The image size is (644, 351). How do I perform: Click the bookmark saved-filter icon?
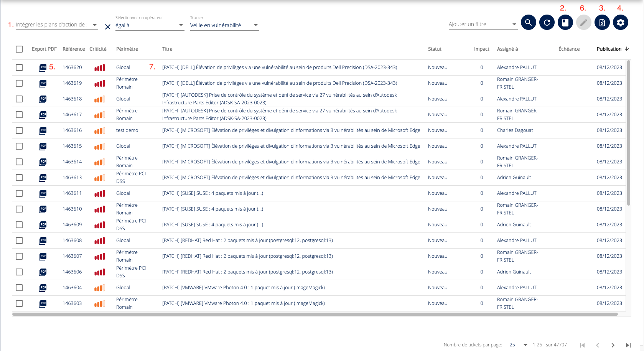point(565,23)
